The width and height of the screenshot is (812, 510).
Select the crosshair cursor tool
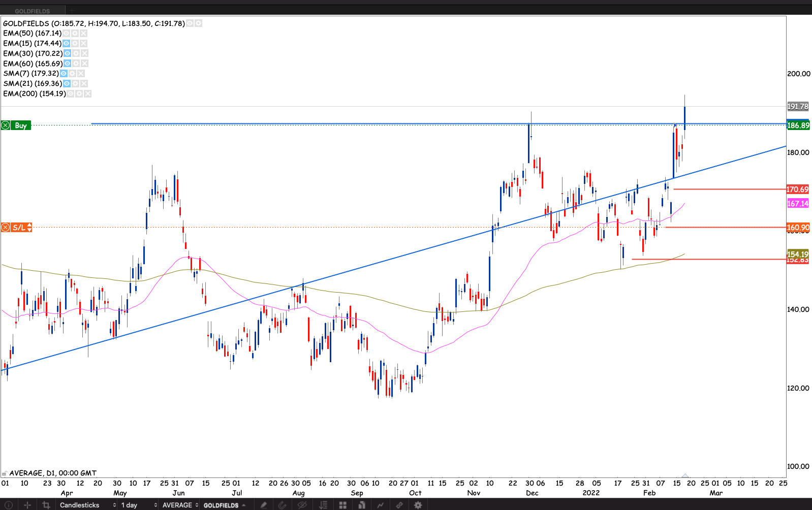click(27, 505)
